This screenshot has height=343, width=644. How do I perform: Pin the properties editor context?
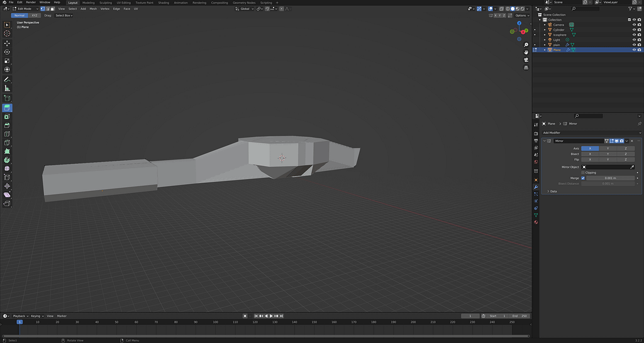pos(639,124)
